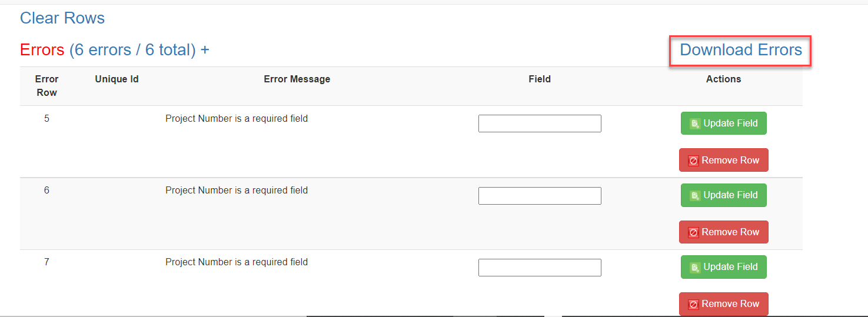Screen dimensions: 868x317
Task: Expand the Errors section using the plus sign
Action: click(205, 50)
